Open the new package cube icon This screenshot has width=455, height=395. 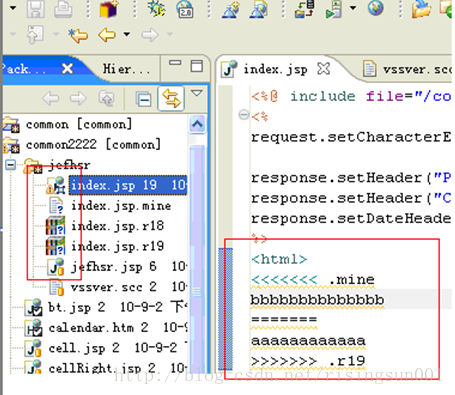(109, 8)
